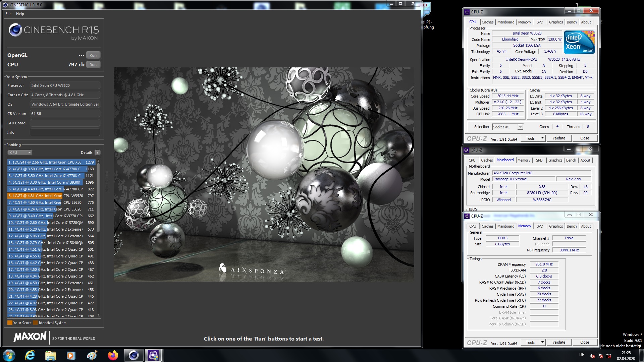The width and height of the screenshot is (644, 362).
Task: Click the Identical System legend swatch
Action: tap(35, 323)
